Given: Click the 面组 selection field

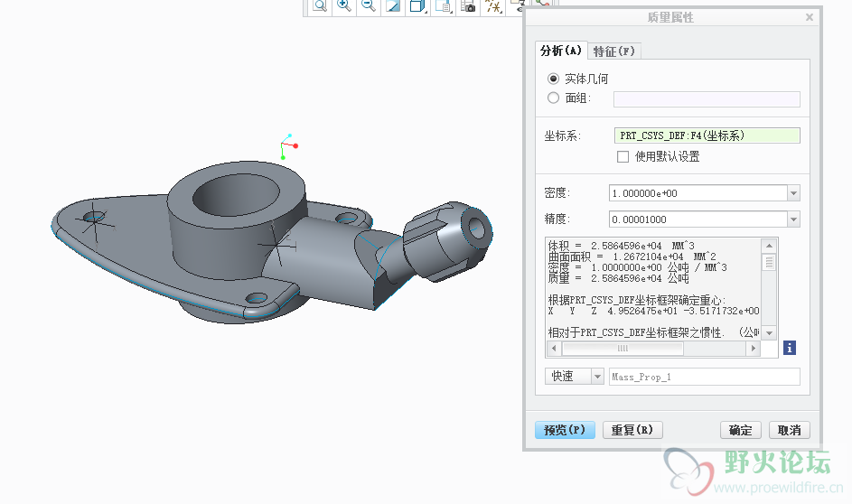Looking at the screenshot, I should [707, 99].
